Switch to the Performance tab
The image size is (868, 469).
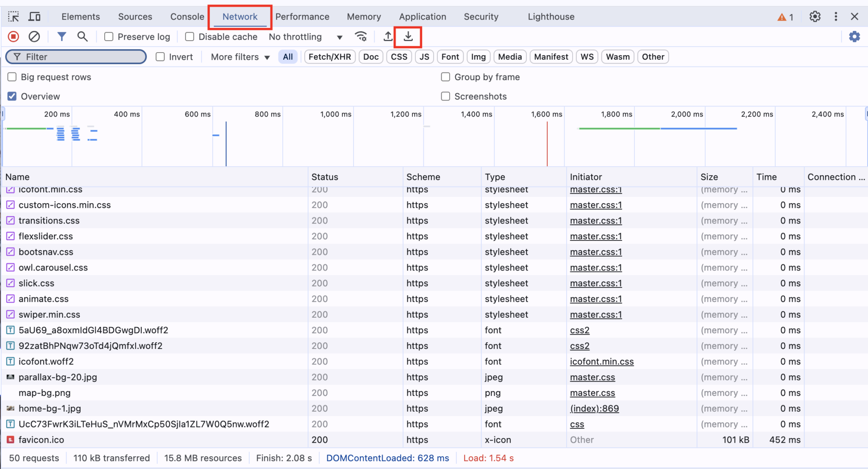coord(302,17)
